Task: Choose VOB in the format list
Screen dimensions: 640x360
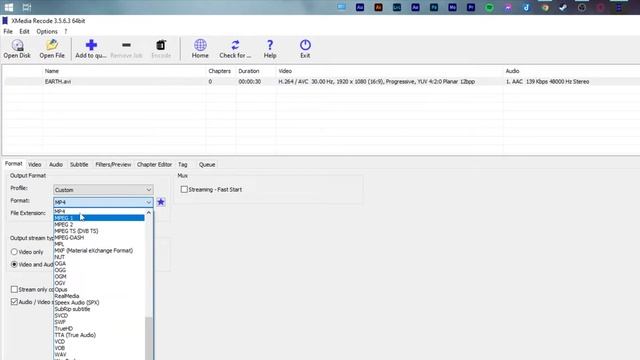Action: [x=99, y=348]
